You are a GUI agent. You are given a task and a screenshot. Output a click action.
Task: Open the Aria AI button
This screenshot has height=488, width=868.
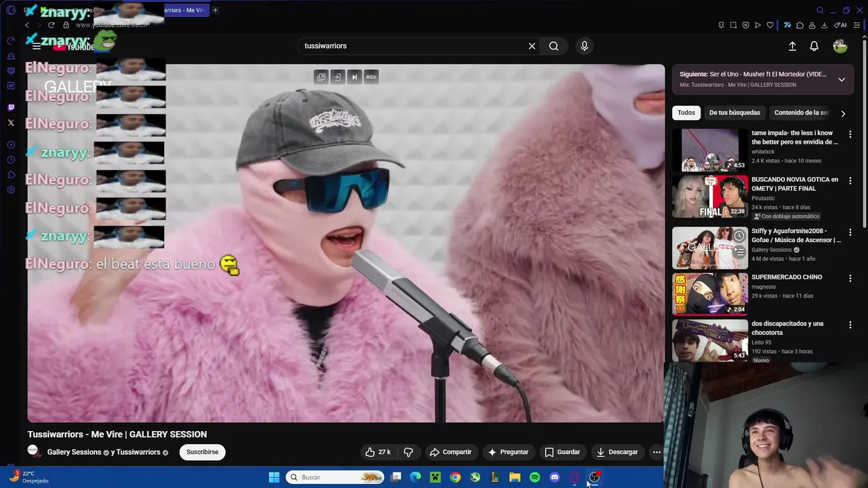click(x=841, y=25)
